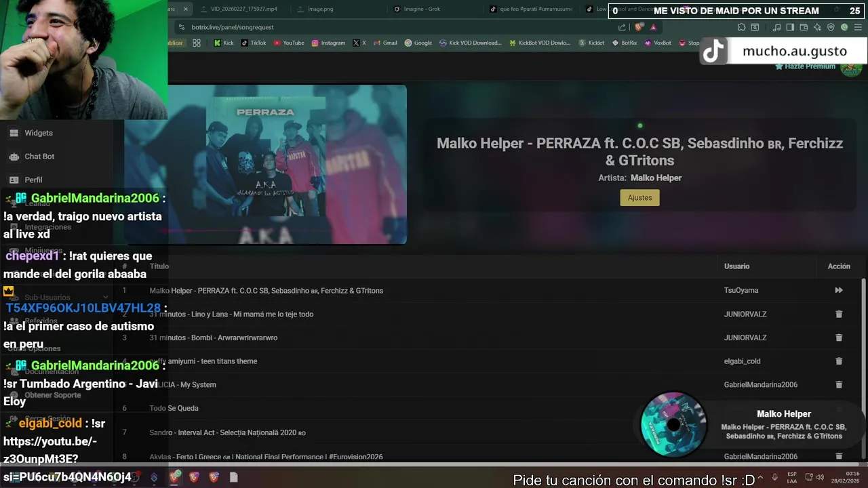Image resolution: width=868 pixels, height=488 pixels.
Task: Open the X bookmark
Action: 359,43
